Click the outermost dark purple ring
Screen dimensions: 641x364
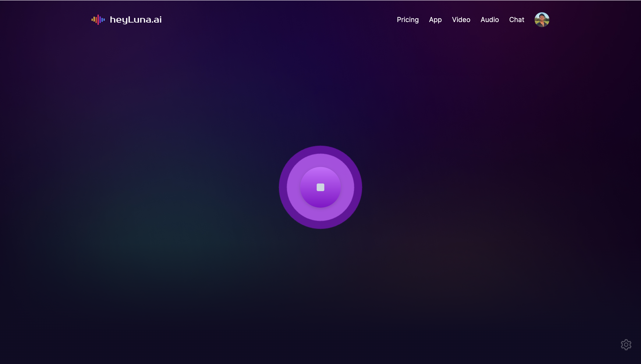point(320,150)
